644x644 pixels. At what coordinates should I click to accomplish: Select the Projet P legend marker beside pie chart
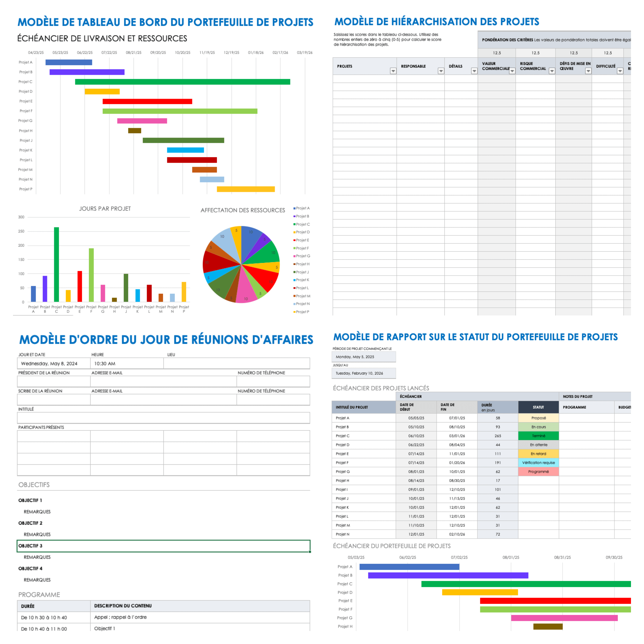click(294, 312)
